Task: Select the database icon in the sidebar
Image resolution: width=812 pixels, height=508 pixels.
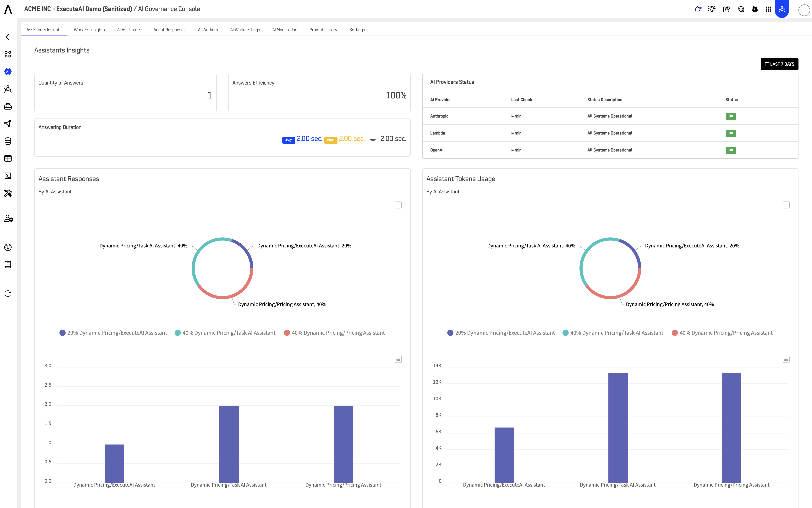Action: tap(8, 141)
